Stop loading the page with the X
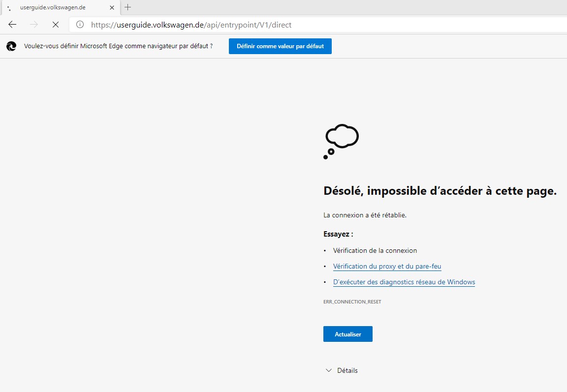The height and width of the screenshot is (392, 567). [55, 25]
